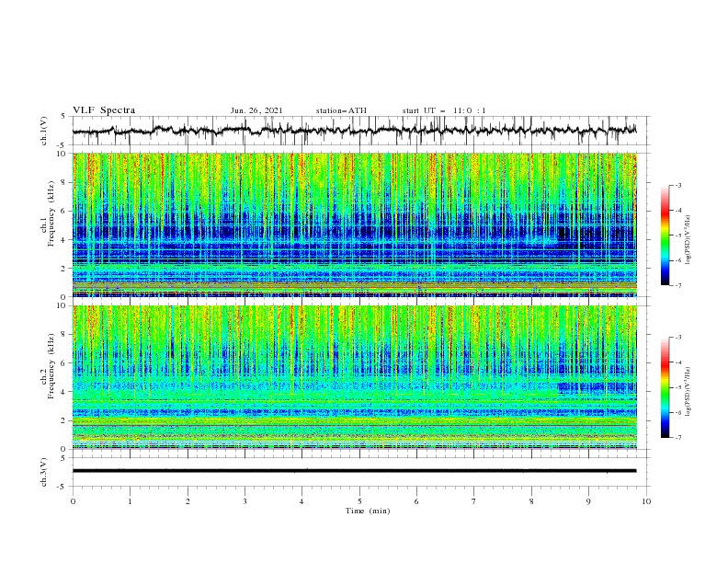Screen dimensions: 728x563
Task: Click time axis tick label '0'
Action: click(x=73, y=501)
